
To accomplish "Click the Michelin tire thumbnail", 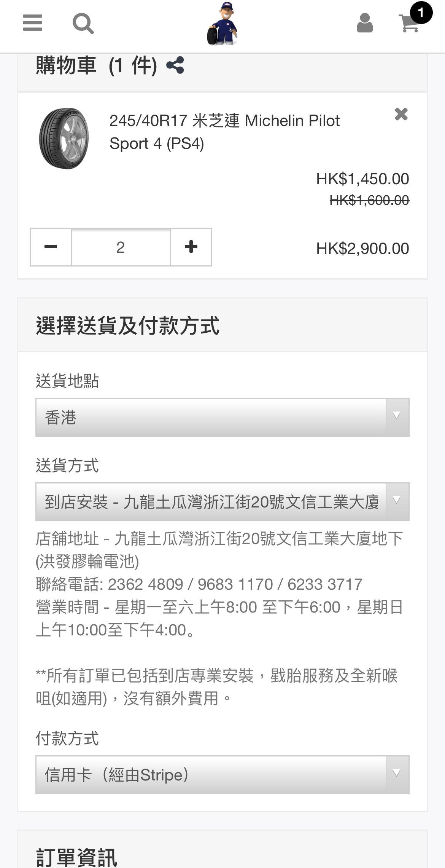I will (x=64, y=139).
